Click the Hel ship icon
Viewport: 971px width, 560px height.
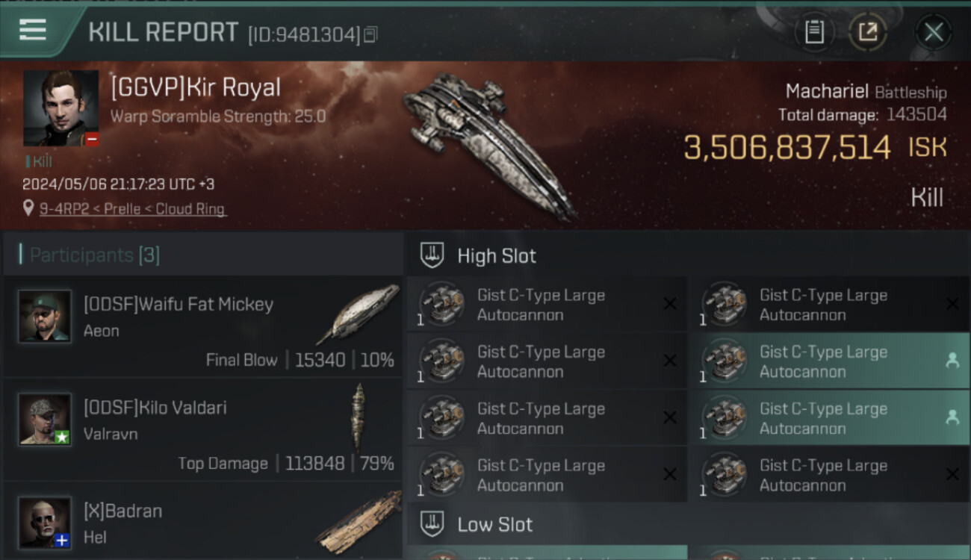click(359, 521)
